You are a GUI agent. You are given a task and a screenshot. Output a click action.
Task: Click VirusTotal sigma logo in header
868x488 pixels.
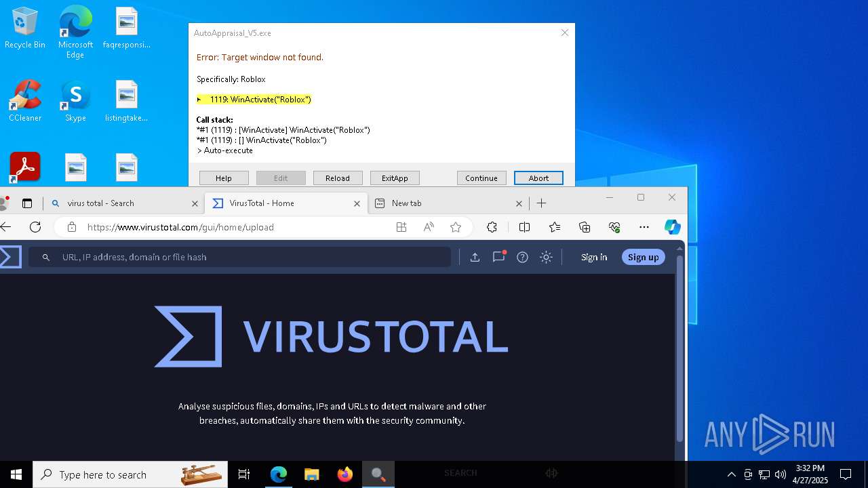point(11,257)
